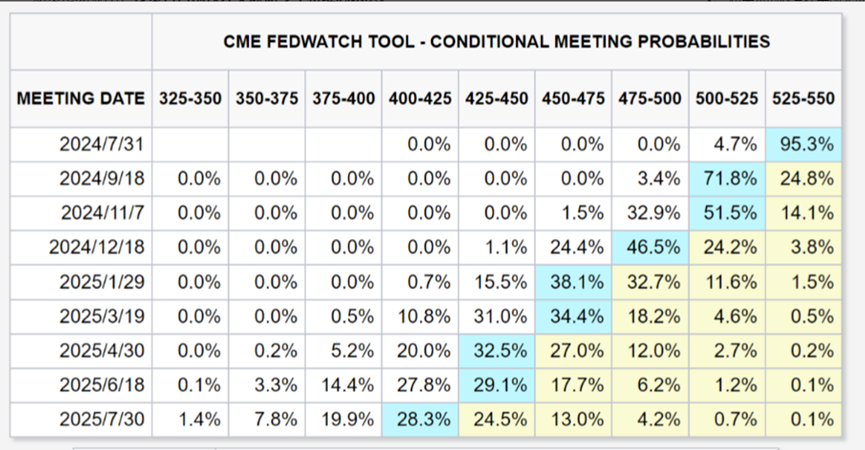
Task: Click the 2024/11/7 meeting date row label
Action: [99, 213]
